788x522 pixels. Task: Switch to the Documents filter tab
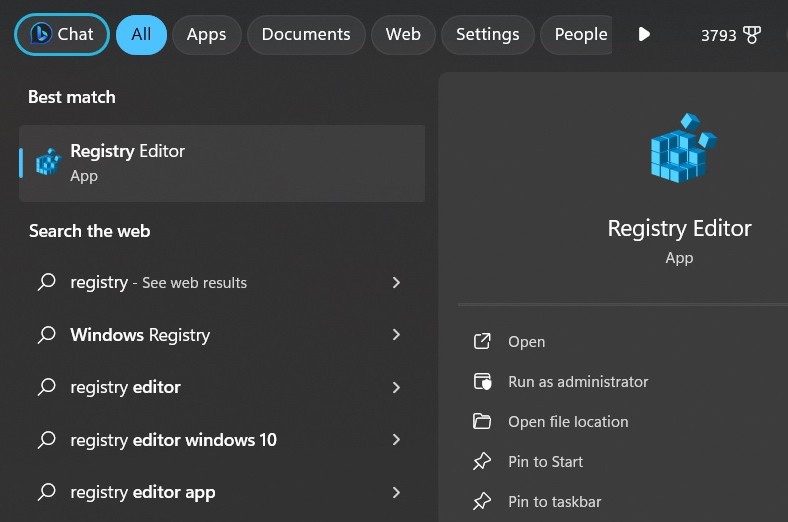pyautogui.click(x=306, y=34)
